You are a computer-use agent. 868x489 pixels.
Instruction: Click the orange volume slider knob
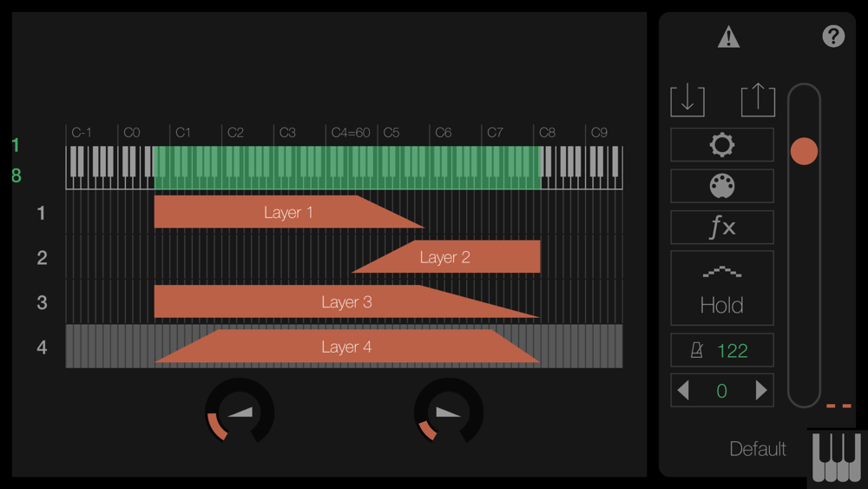(804, 151)
